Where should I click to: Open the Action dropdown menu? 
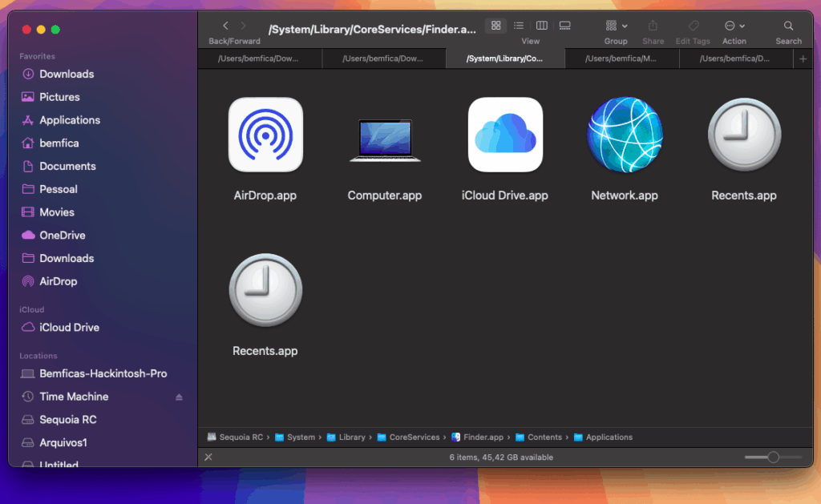click(x=734, y=26)
